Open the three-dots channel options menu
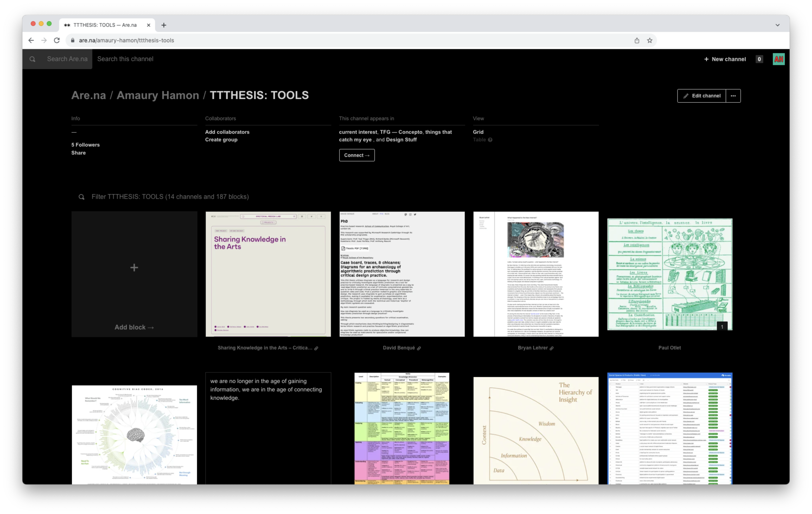 pyautogui.click(x=733, y=96)
